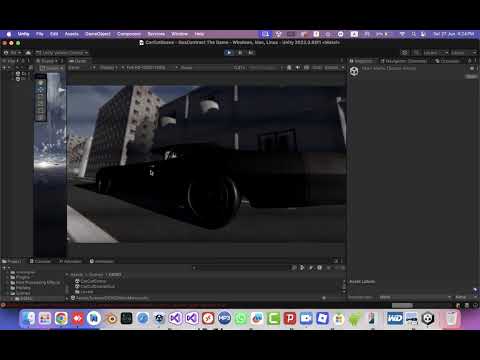Select the CarCutSceneOut asset
The width and height of the screenshot is (480, 360).
[x=95, y=286]
